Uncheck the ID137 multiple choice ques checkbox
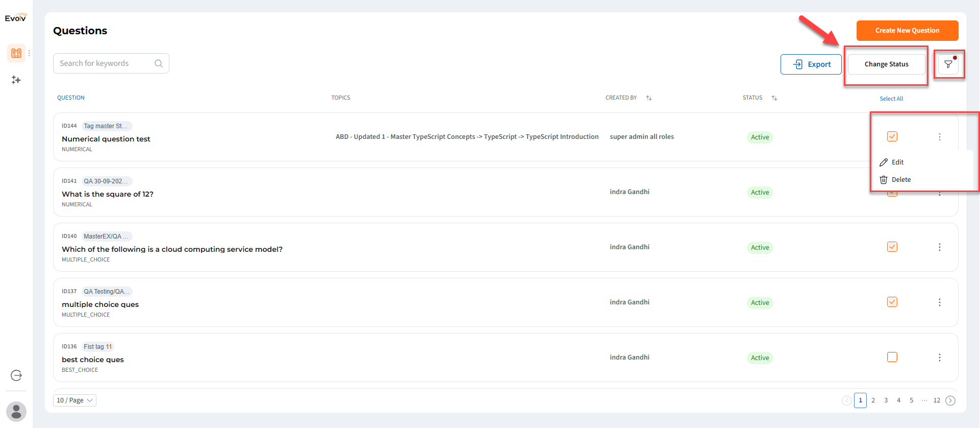 [x=892, y=302]
